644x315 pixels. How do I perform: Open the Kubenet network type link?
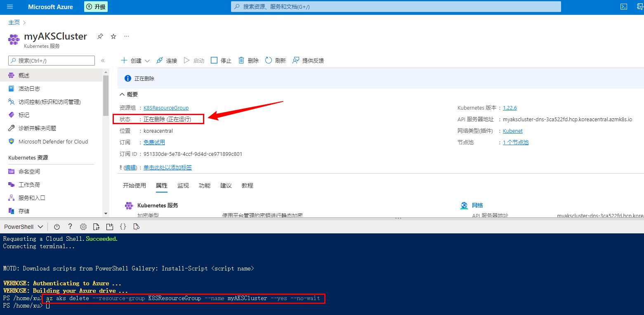[513, 131]
